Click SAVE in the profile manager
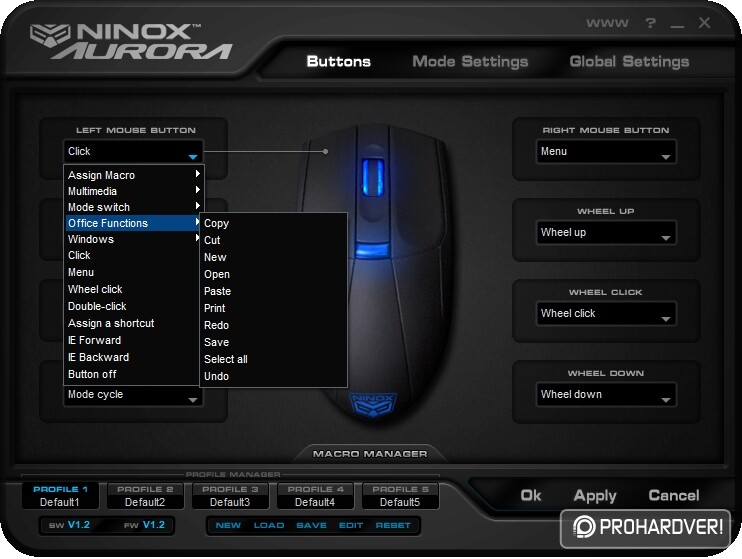Screen dimensions: 742x559 pos(311,525)
